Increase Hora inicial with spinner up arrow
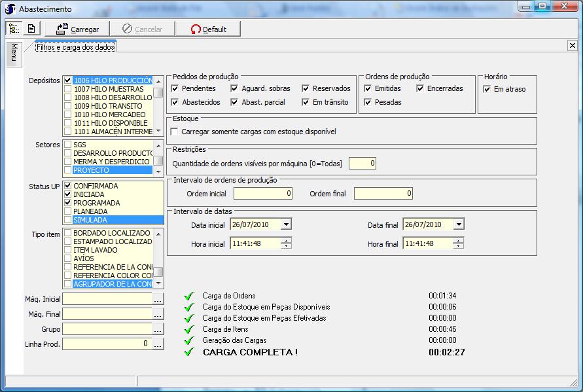The width and height of the screenshot is (583, 392). click(x=286, y=240)
